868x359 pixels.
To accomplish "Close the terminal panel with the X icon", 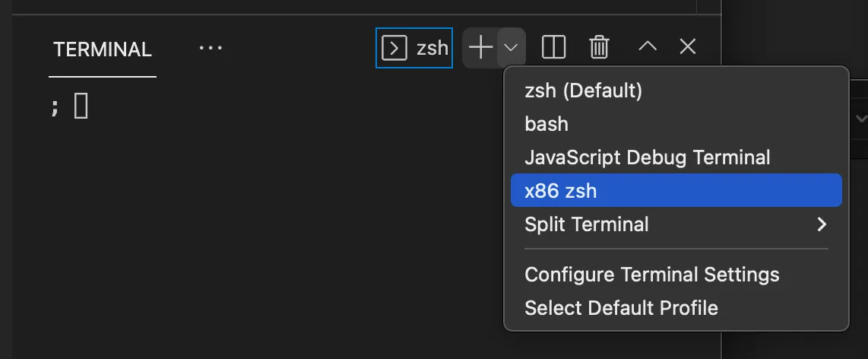I will click(687, 47).
